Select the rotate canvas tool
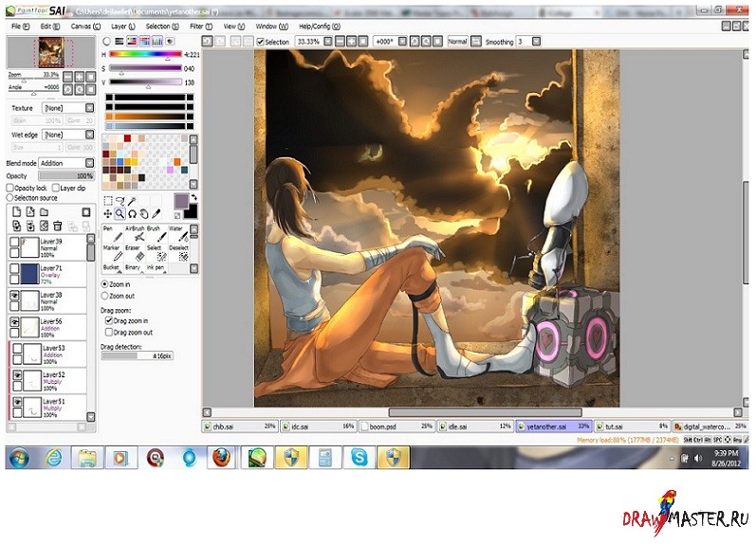The width and height of the screenshot is (756, 544). [132, 214]
